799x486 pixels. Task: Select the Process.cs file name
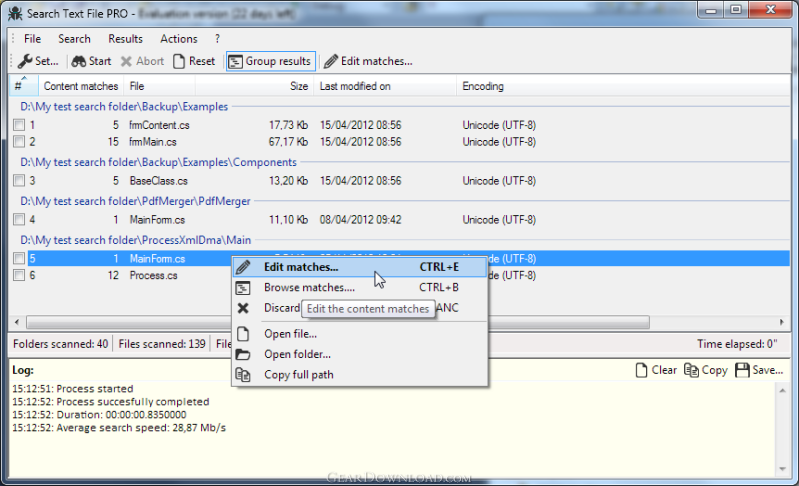pos(153,275)
